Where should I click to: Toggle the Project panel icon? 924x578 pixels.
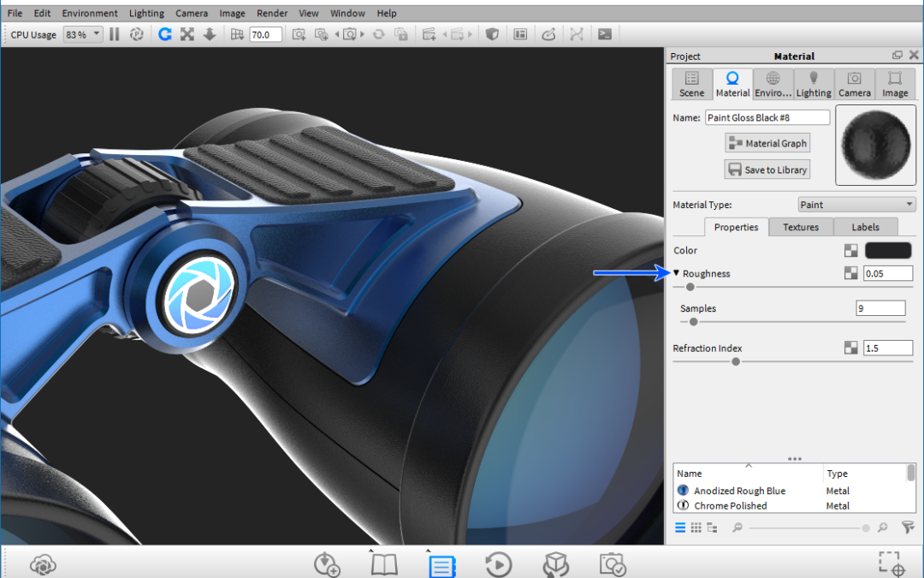click(x=442, y=566)
